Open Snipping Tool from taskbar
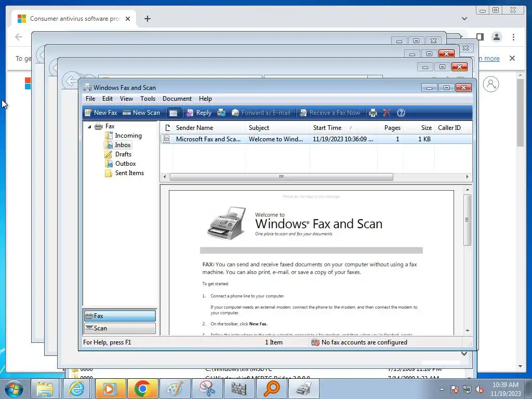 207,389
